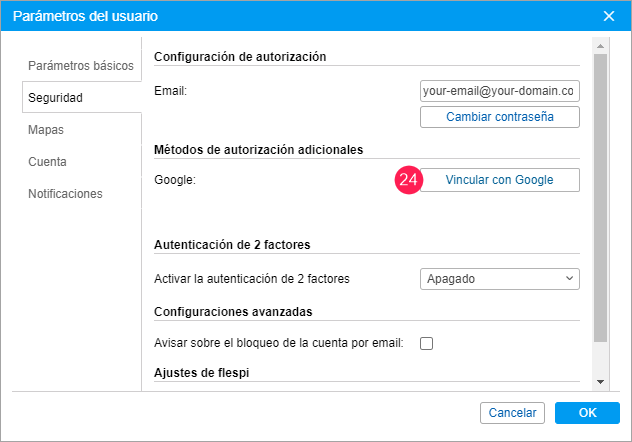Expand the 2-factor authentication Apagado dropdown

pos(499,279)
